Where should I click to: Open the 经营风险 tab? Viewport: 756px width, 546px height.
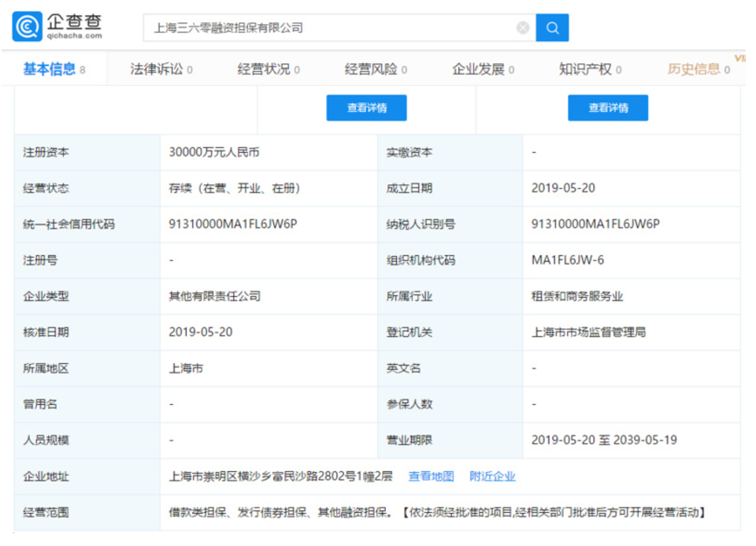coord(376,69)
